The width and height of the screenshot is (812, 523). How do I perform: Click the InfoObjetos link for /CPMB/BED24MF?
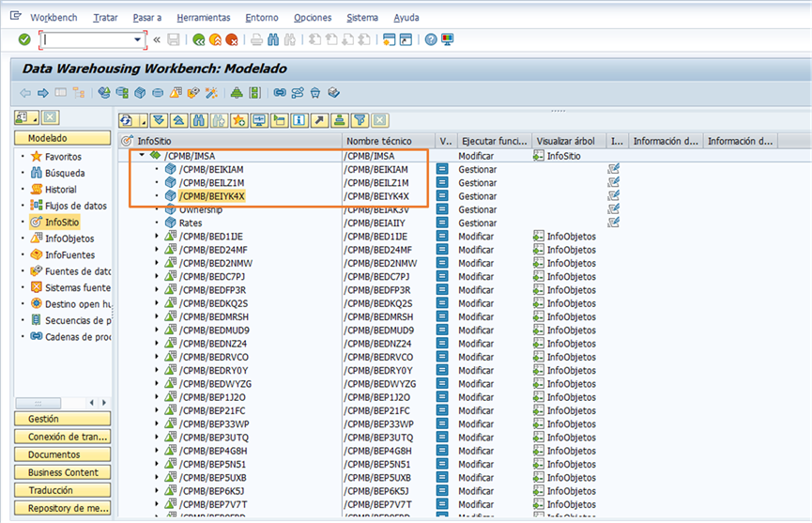click(571, 250)
